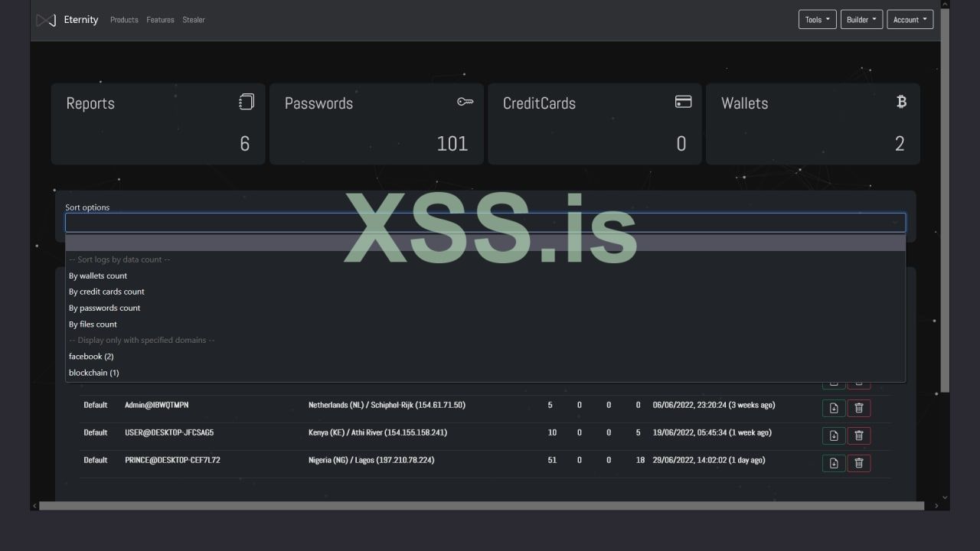Click the vertical scrollbar up arrow
980x551 pixels.
[945, 4]
